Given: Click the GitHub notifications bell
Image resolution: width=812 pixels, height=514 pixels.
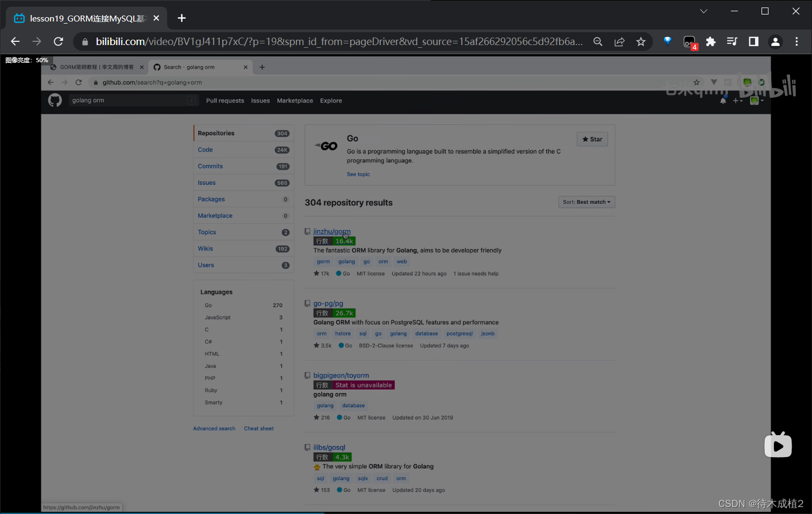Looking at the screenshot, I should click(723, 100).
